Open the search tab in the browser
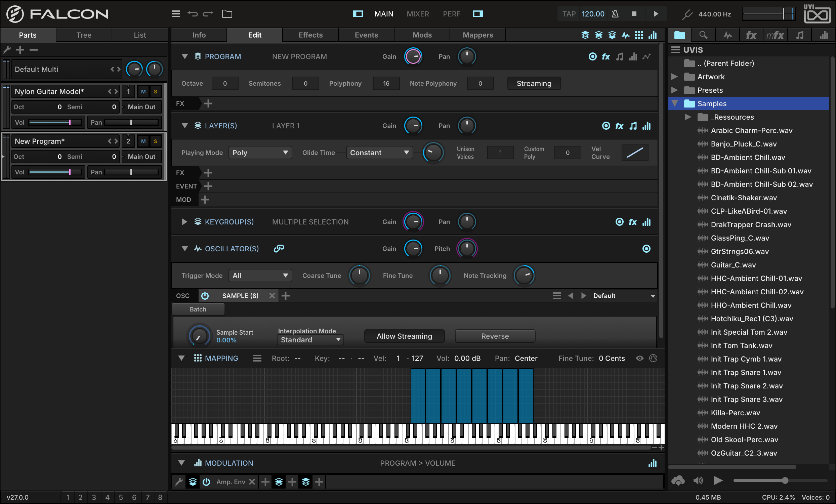Viewport: 836px width, 504px height. tap(703, 35)
